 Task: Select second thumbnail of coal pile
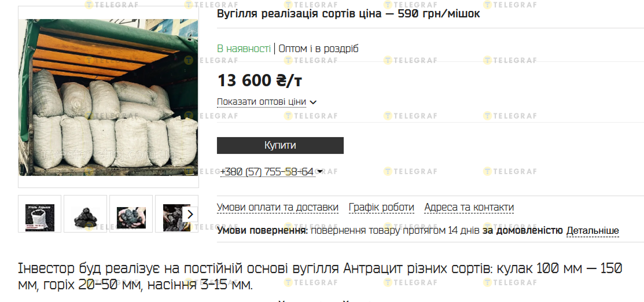[x=86, y=214]
